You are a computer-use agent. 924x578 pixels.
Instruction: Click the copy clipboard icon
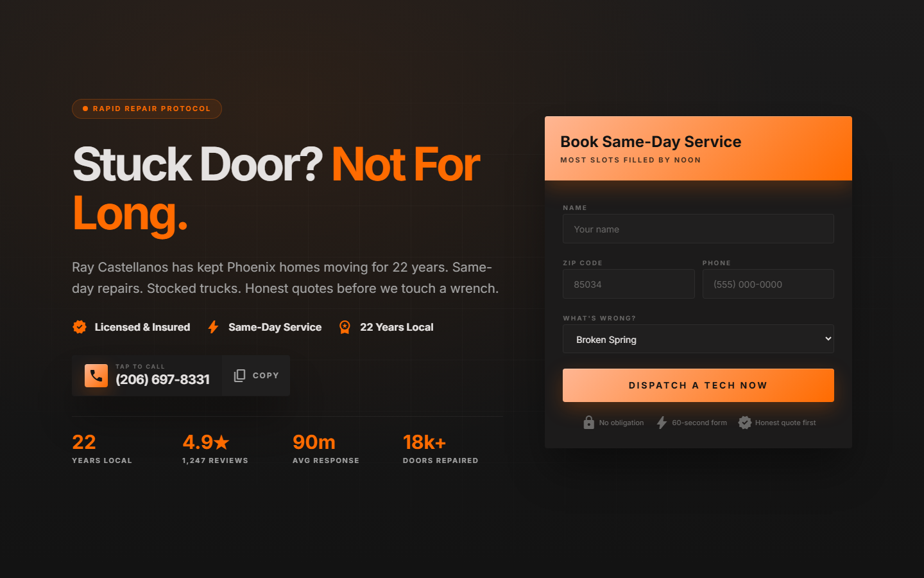coord(239,376)
